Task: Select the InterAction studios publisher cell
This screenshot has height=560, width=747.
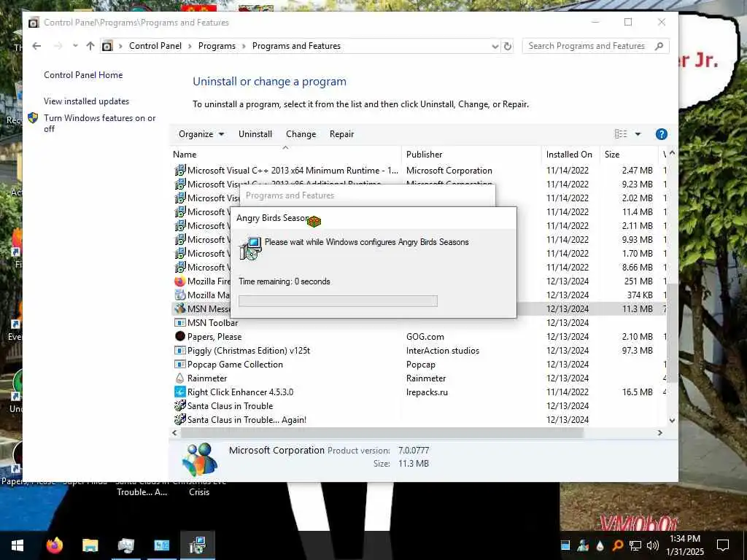Action: 443,351
